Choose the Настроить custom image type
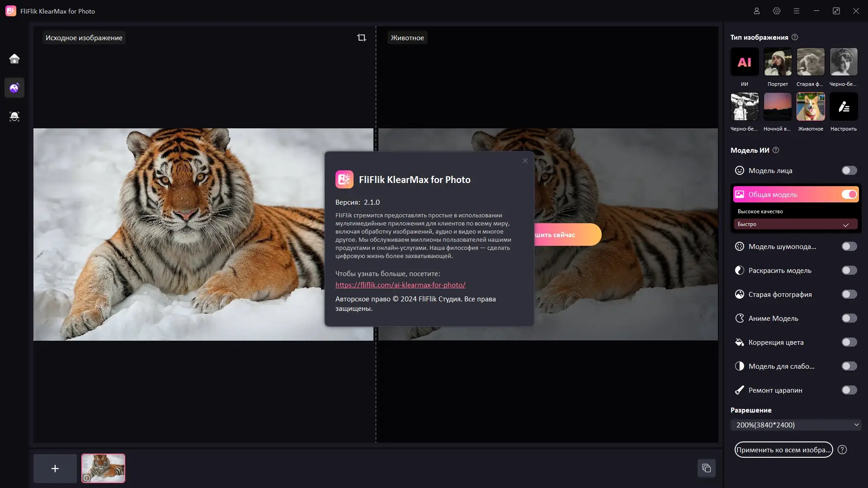868x488 pixels. (844, 107)
